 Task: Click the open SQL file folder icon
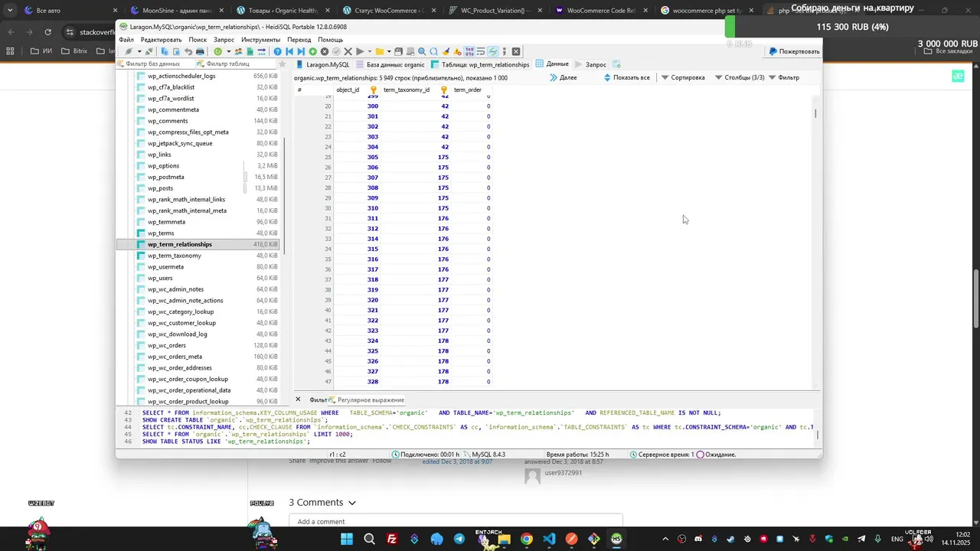coord(380,51)
